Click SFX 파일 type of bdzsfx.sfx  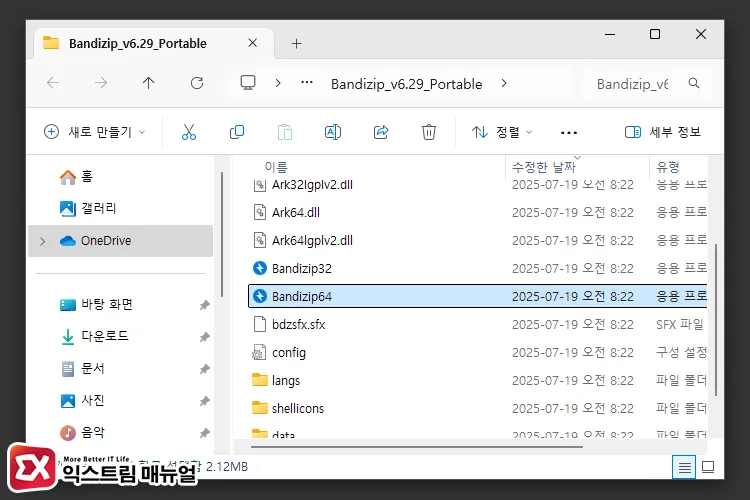pyautogui.click(x=680, y=324)
